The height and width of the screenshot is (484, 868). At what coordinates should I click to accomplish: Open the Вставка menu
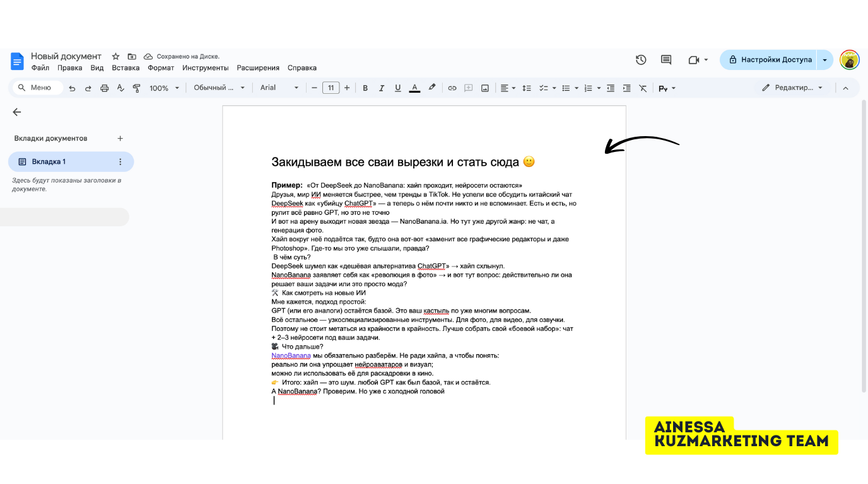(126, 68)
